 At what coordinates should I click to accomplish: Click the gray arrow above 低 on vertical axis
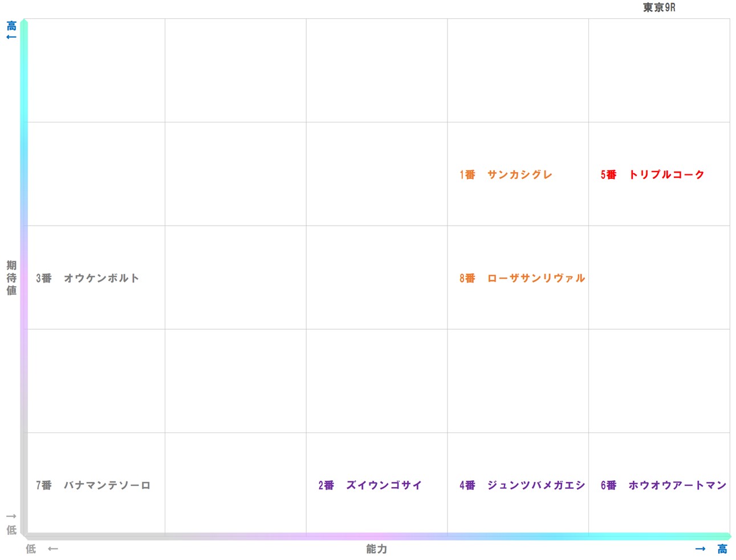coord(11,517)
